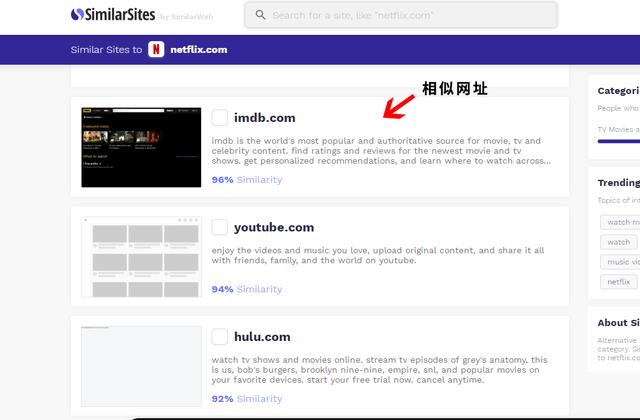
Task: Tick the checkbox next to hulu.com
Action: [x=220, y=337]
